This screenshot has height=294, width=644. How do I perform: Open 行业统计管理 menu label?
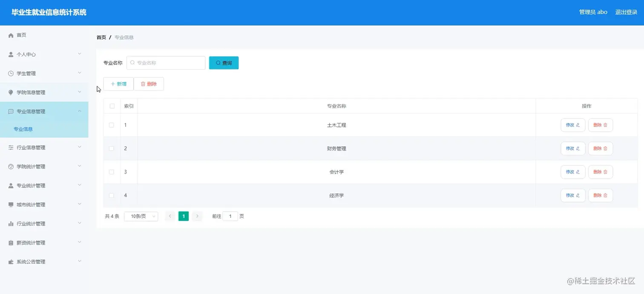(31, 224)
